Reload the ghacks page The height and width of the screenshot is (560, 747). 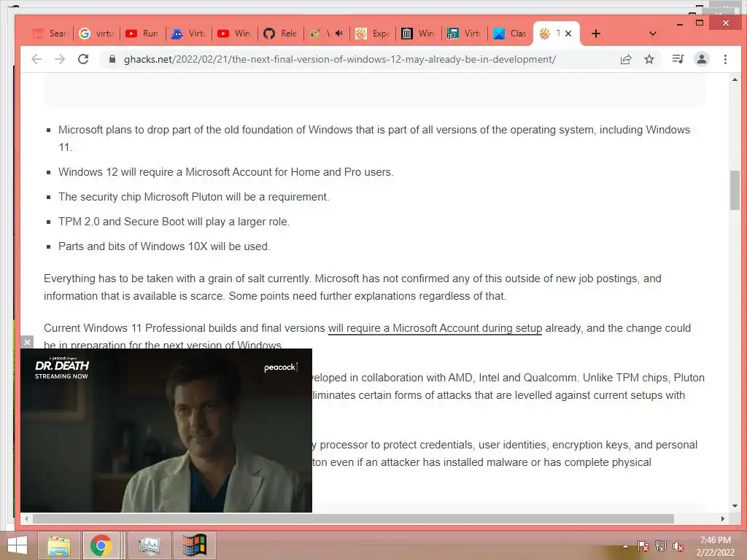83,59
